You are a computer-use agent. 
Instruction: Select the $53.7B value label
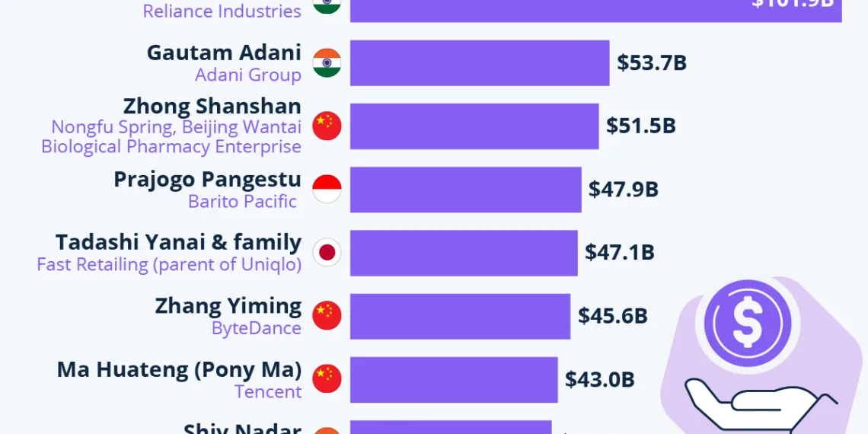point(652,62)
